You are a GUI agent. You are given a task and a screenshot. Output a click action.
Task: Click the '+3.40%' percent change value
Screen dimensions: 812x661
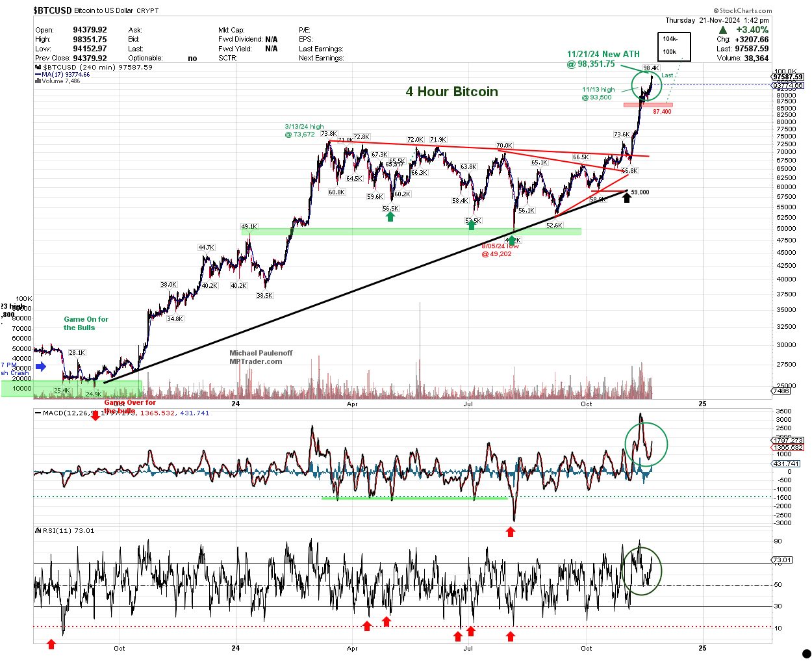(x=752, y=30)
